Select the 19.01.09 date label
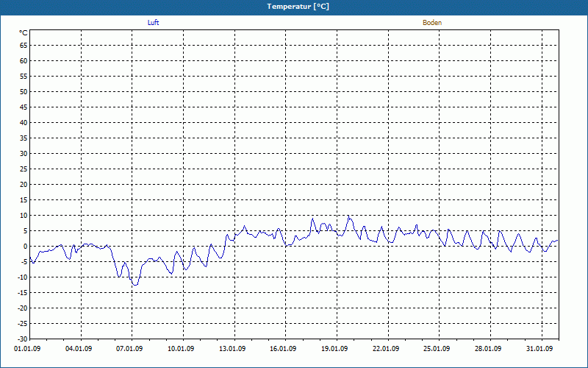The width and height of the screenshot is (588, 368). (x=334, y=348)
